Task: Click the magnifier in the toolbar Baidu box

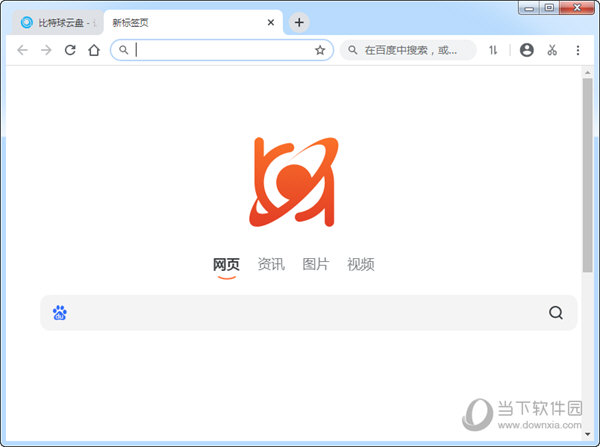Action: [352, 50]
